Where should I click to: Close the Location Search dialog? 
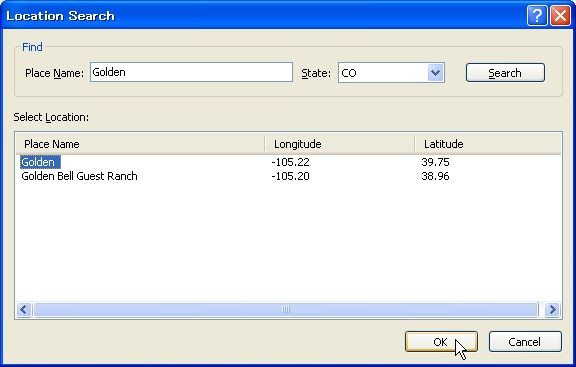561,16
